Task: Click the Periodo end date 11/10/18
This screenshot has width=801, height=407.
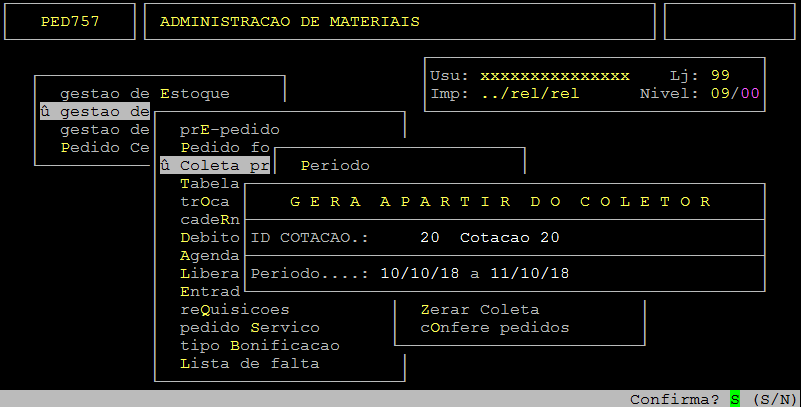Action: click(530, 274)
